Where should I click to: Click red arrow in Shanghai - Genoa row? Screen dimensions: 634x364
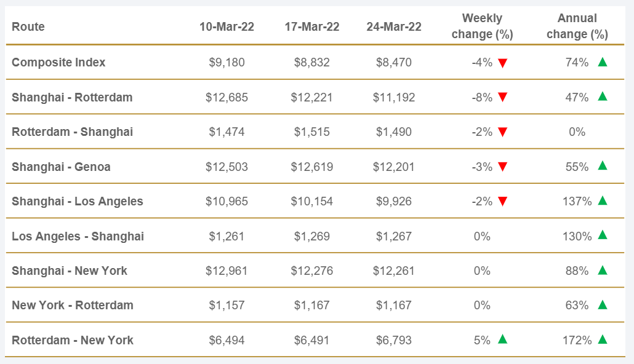tap(503, 167)
